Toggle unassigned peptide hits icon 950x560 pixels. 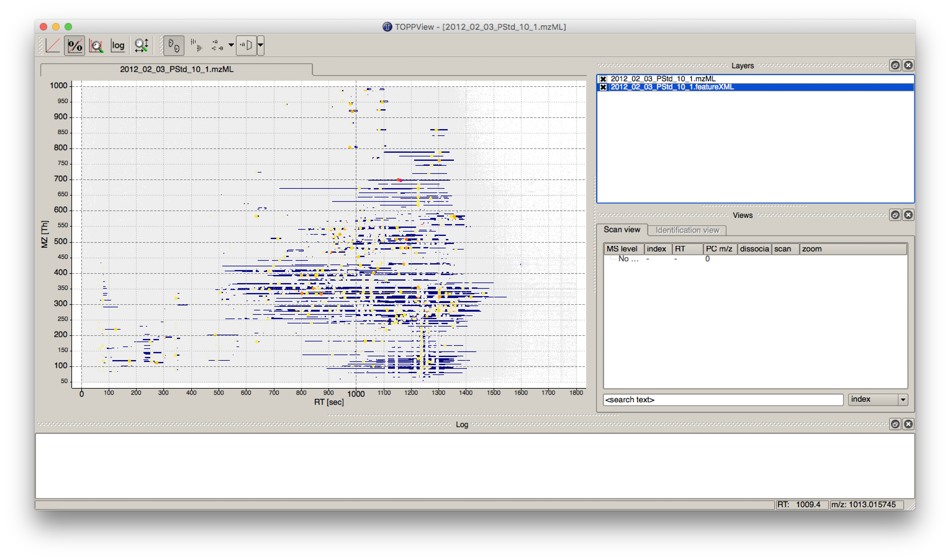tap(217, 46)
